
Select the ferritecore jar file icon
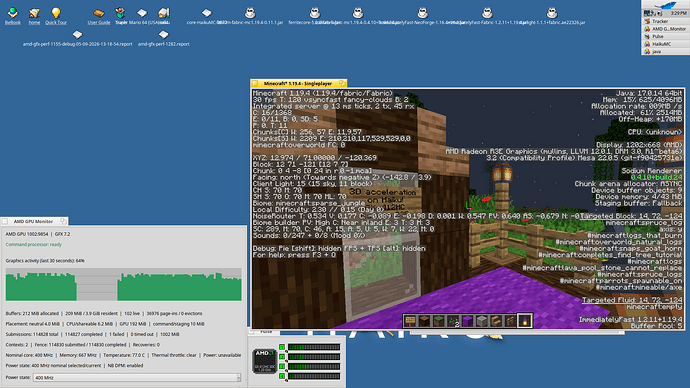(315, 13)
